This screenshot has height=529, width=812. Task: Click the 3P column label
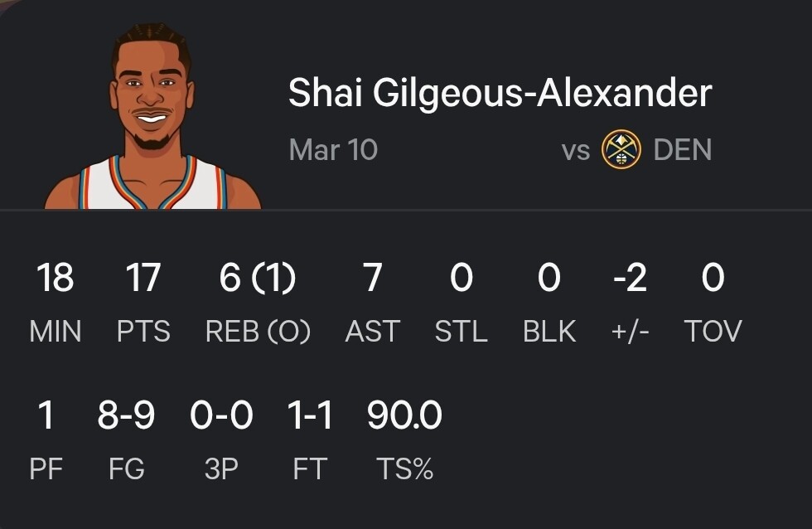(x=221, y=469)
